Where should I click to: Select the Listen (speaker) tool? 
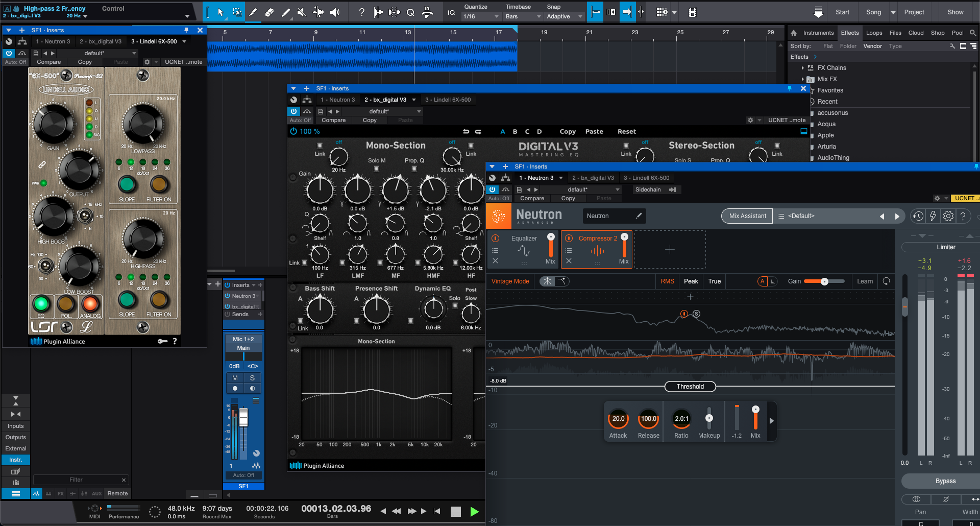coord(335,12)
